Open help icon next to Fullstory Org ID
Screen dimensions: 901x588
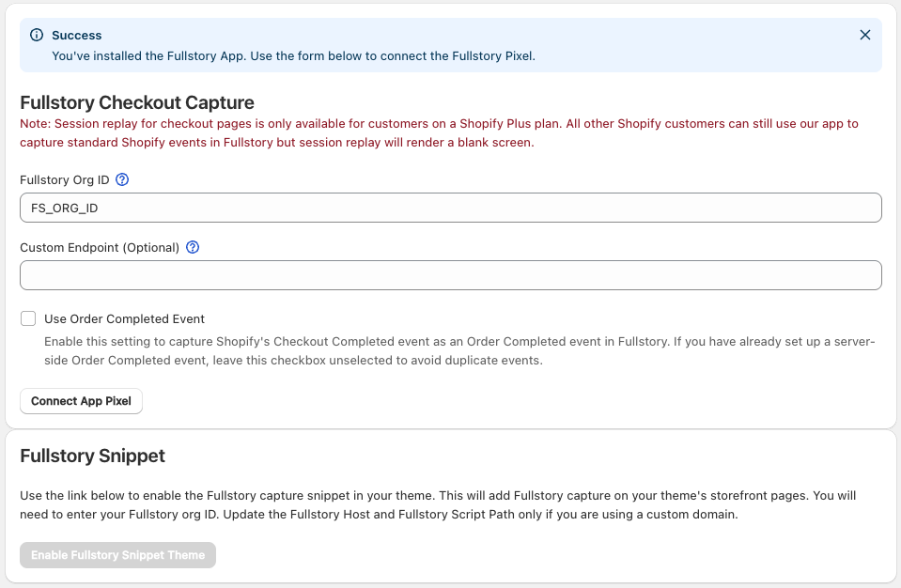click(122, 179)
